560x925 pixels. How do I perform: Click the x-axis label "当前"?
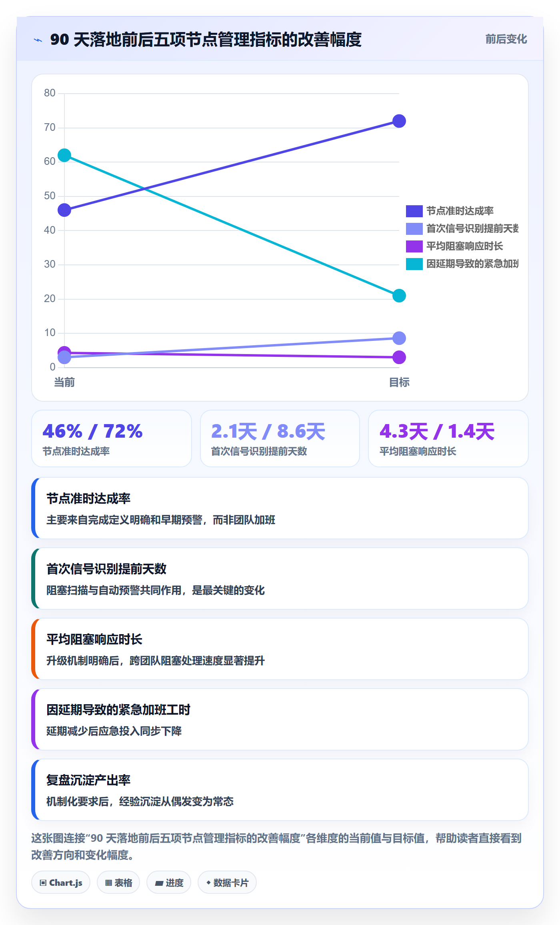coord(64,382)
